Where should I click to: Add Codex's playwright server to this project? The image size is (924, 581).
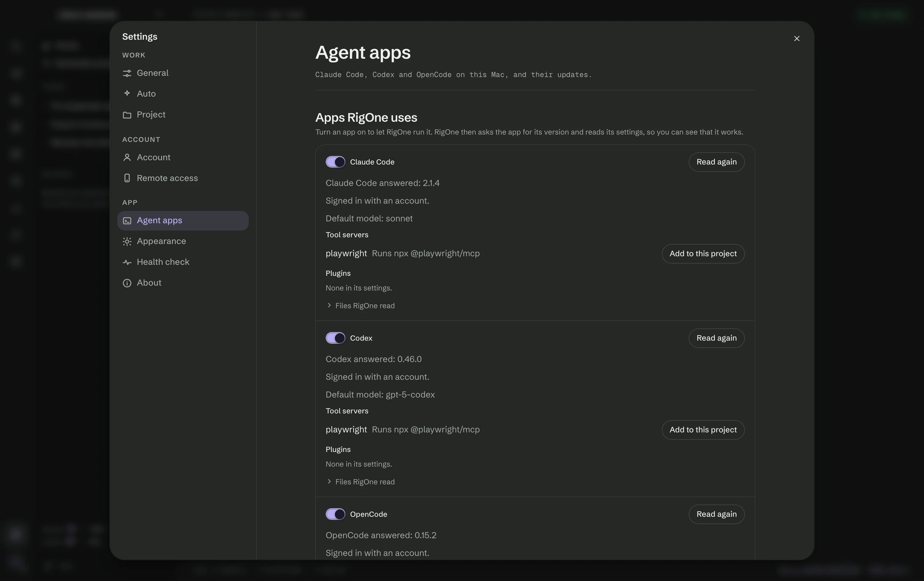[x=703, y=430]
